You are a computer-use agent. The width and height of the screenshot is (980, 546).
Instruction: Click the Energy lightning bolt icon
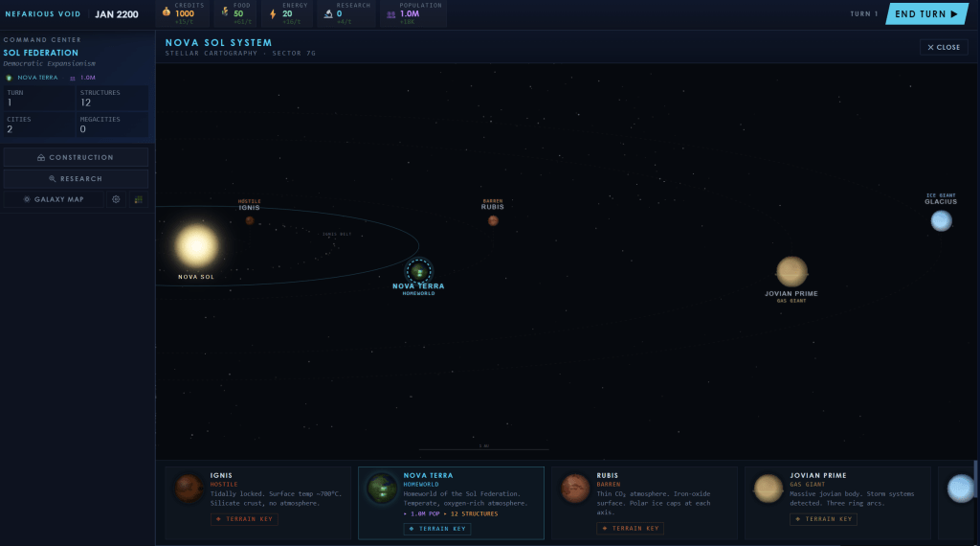pos(273,13)
